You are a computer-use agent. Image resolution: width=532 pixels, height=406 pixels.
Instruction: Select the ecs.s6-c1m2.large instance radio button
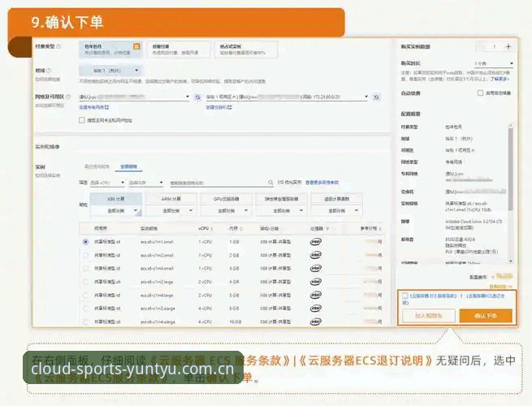pyautogui.click(x=85, y=282)
